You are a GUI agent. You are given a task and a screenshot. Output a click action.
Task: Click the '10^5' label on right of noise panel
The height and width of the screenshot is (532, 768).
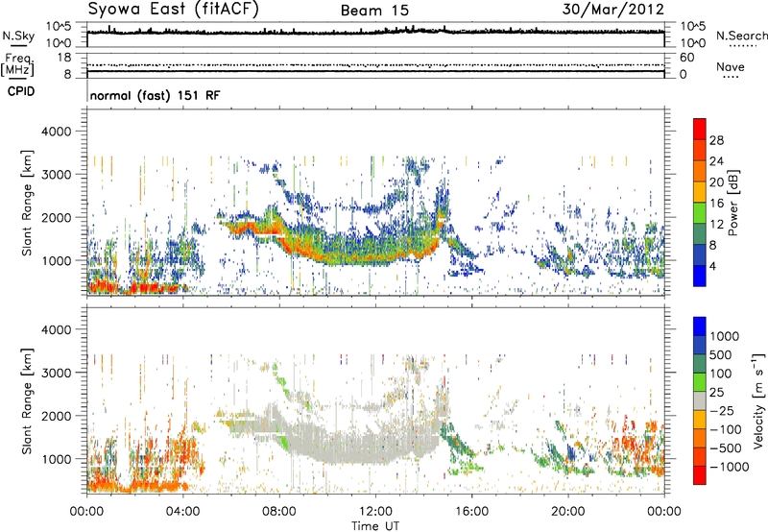tap(693, 26)
